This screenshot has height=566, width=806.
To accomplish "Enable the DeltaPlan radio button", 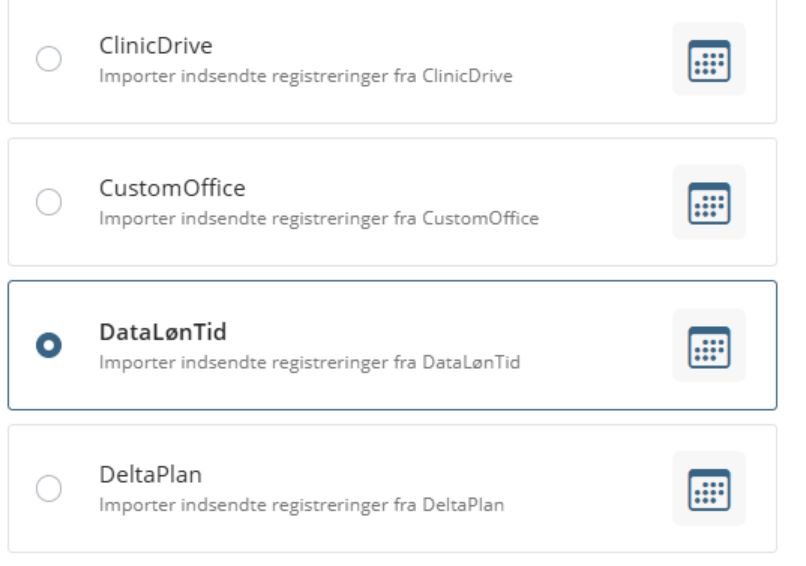I will click(x=48, y=488).
